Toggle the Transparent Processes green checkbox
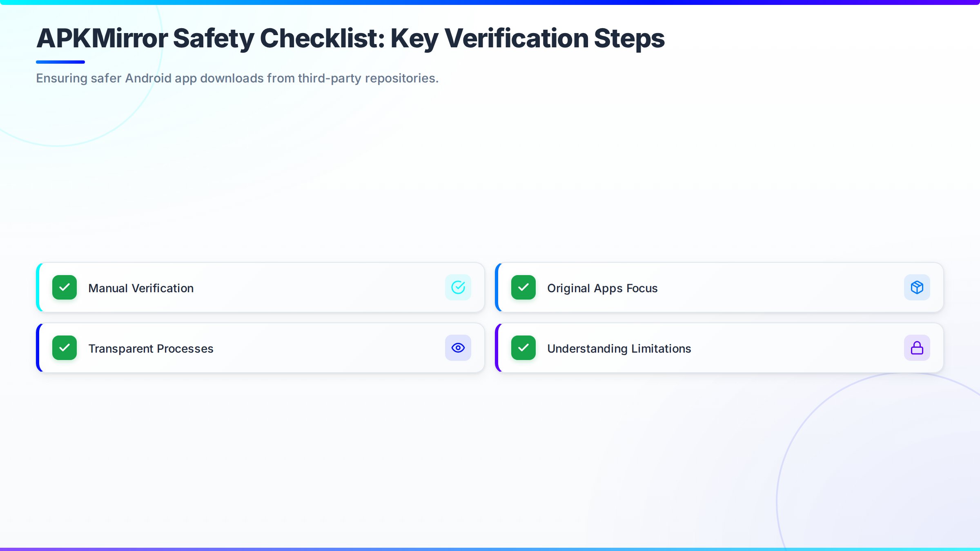 (x=65, y=348)
